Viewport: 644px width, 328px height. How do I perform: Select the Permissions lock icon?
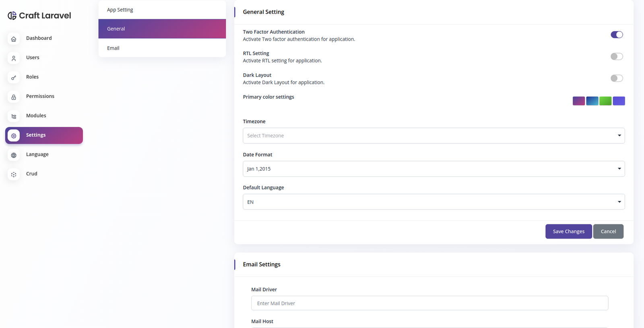pyautogui.click(x=14, y=97)
